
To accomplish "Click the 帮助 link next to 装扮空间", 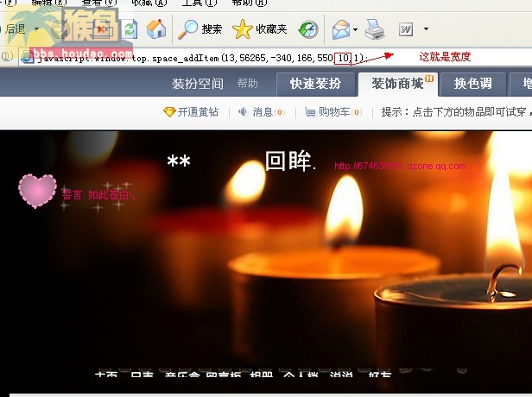I will pos(247,84).
